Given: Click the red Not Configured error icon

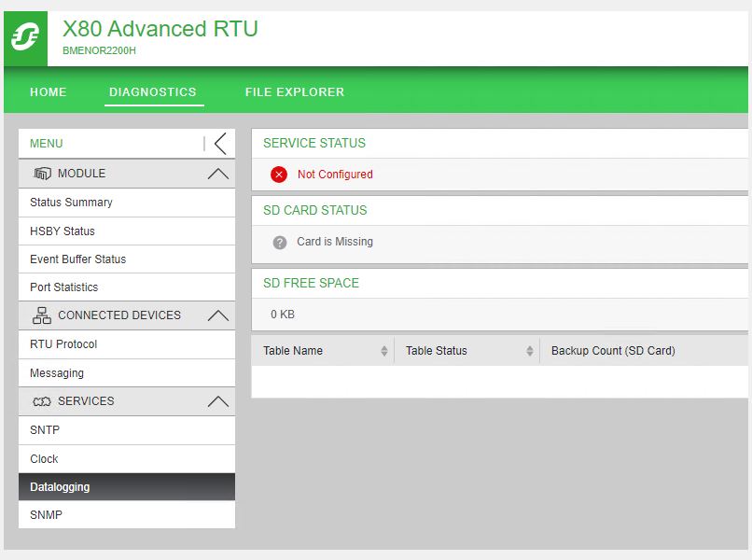Looking at the screenshot, I should [279, 175].
